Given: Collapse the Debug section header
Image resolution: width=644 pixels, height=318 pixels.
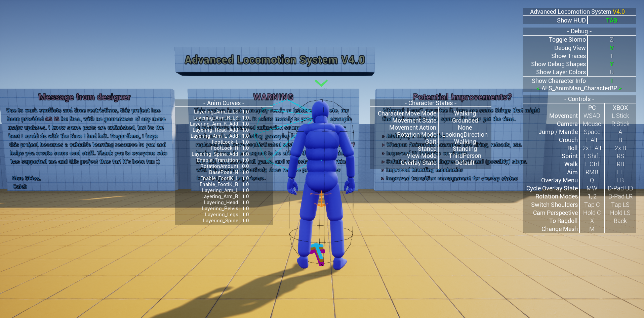Looking at the screenshot, I should coord(579,31).
